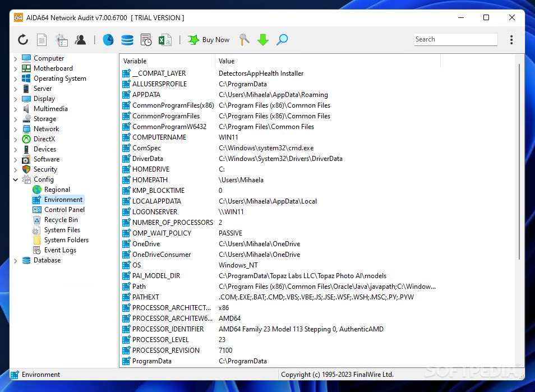
Task: Select the NUMBER_OF_PROCESSORS row
Action: [281, 223]
